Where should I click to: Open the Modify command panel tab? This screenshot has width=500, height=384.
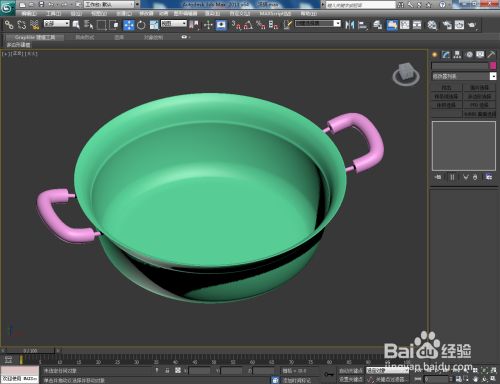(x=446, y=55)
